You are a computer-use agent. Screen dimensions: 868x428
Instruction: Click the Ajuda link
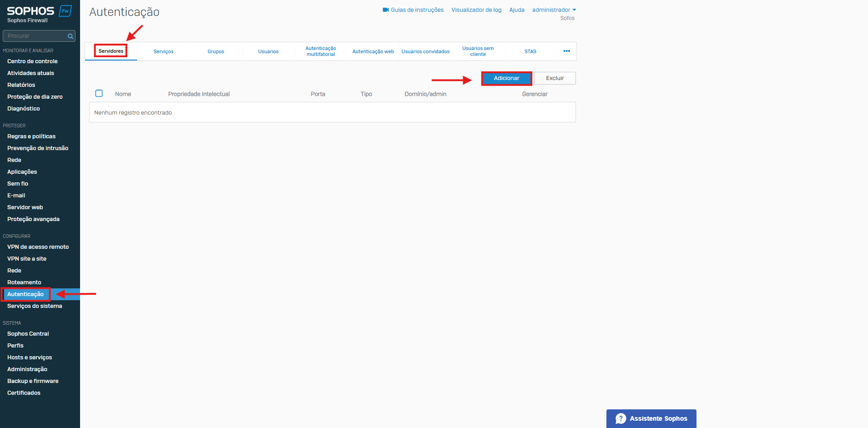[x=517, y=10]
